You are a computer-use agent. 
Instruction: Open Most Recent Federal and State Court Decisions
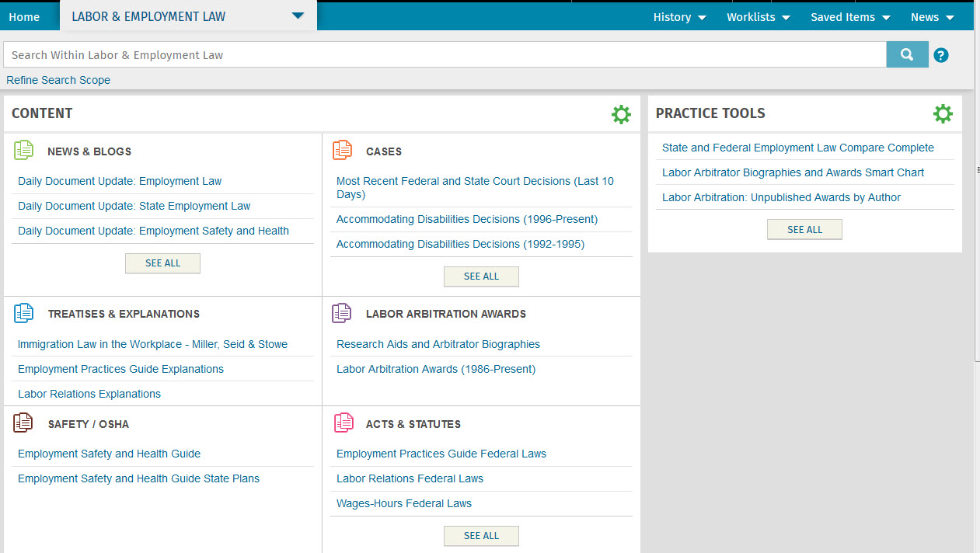click(475, 187)
